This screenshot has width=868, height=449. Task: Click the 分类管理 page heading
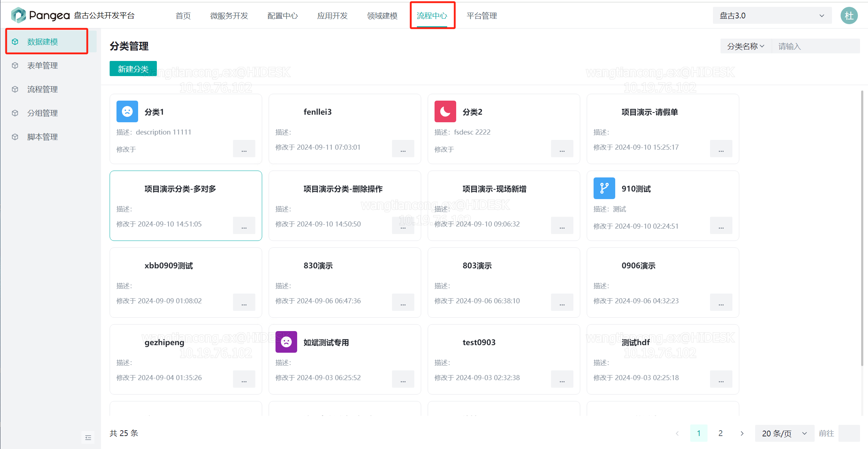(x=129, y=46)
